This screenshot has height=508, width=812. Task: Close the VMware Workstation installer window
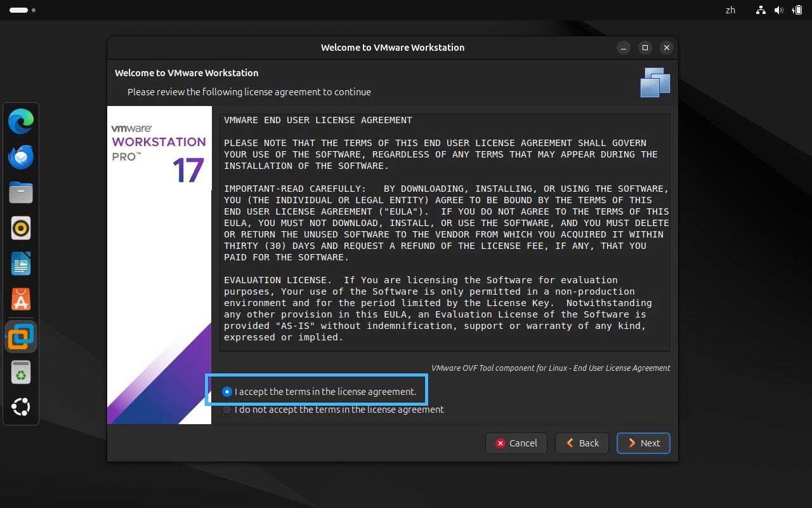666,48
